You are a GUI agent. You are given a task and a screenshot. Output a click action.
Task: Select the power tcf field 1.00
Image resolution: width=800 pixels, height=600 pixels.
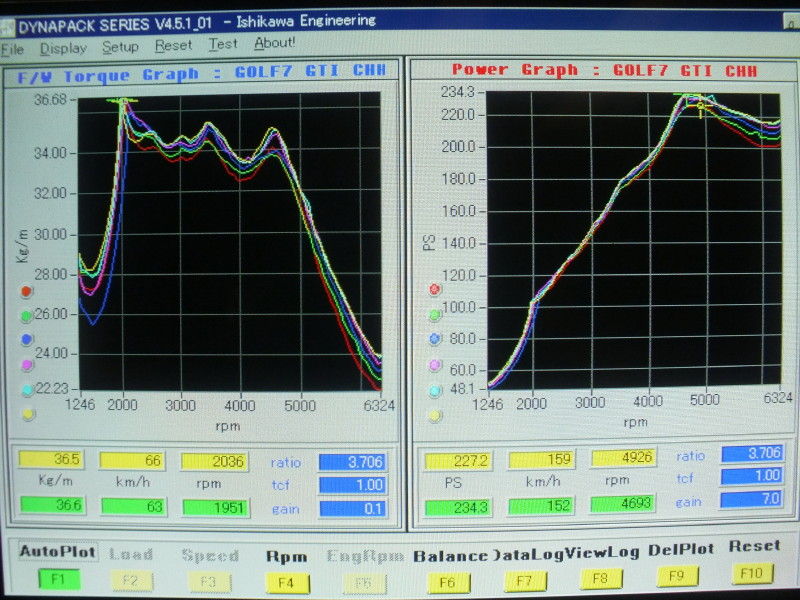point(752,476)
